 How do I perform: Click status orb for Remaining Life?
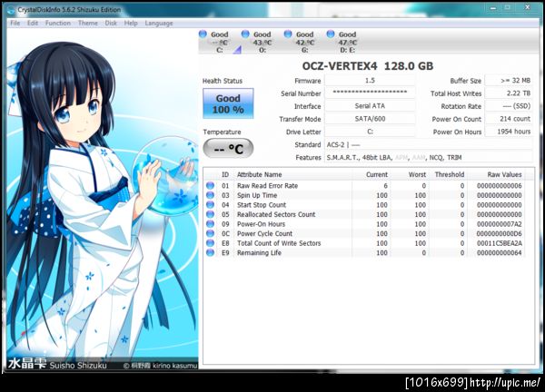[x=210, y=252]
